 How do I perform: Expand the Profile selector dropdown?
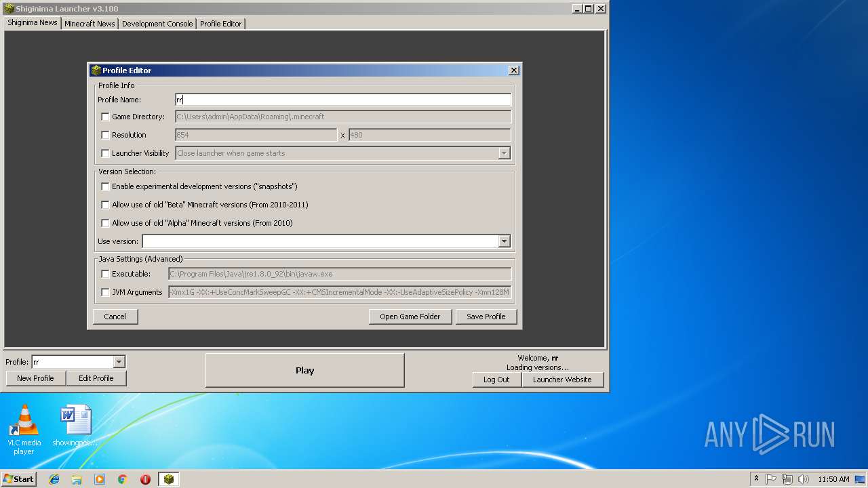[119, 362]
